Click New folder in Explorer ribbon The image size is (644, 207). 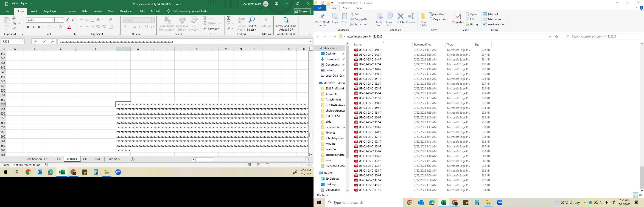(x=423, y=20)
